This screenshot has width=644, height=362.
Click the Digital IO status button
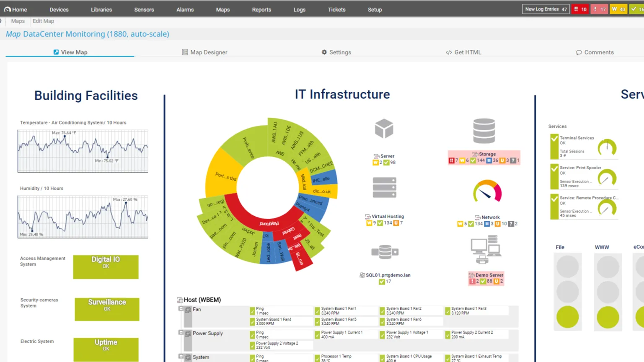[106, 267]
